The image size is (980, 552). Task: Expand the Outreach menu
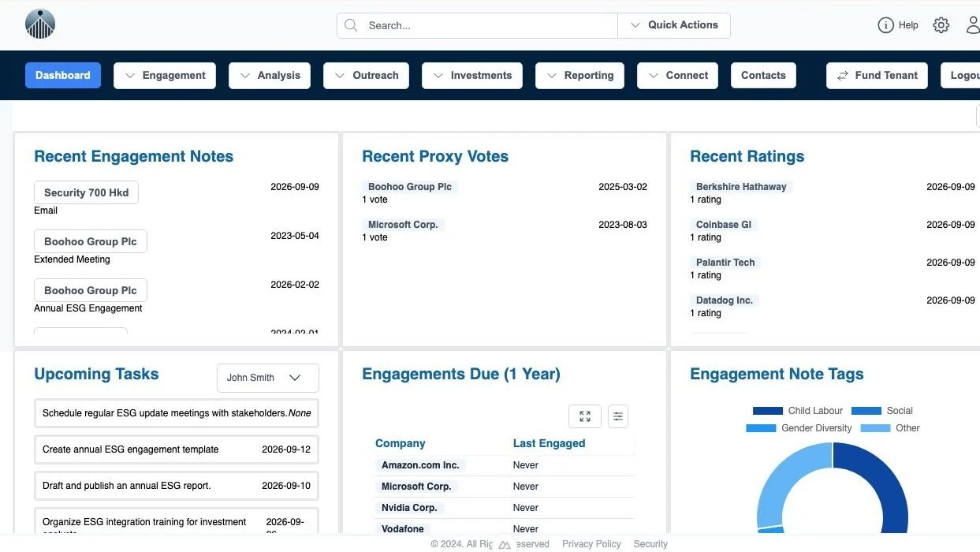(x=367, y=76)
